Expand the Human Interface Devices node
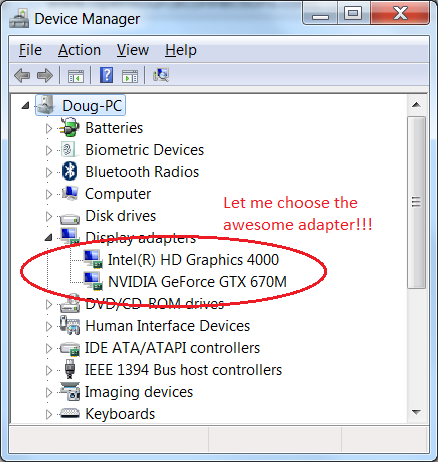 49,326
